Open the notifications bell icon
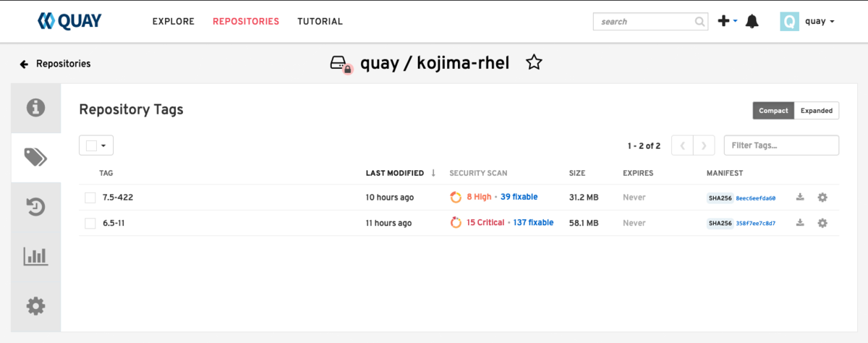 (752, 22)
